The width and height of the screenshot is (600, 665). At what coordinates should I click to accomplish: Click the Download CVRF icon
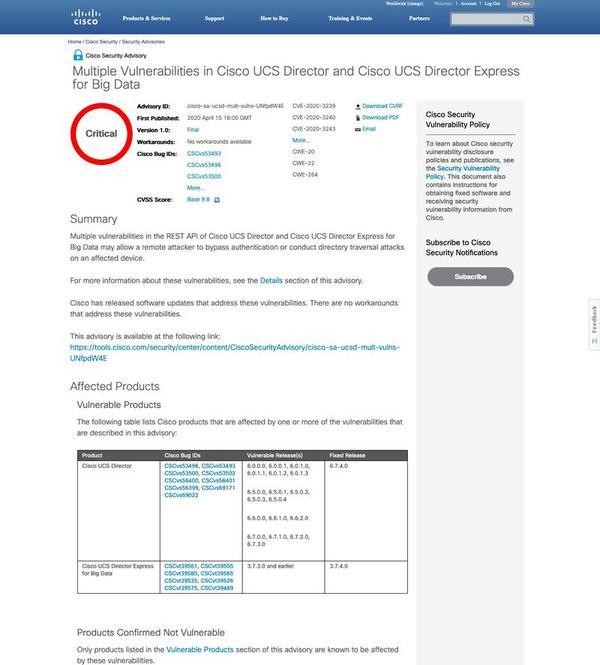pos(358,106)
